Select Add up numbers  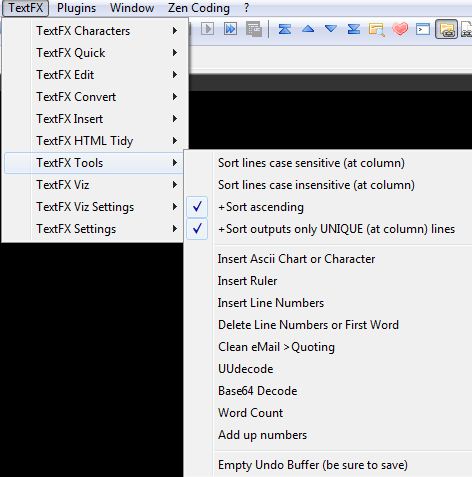coord(328,435)
